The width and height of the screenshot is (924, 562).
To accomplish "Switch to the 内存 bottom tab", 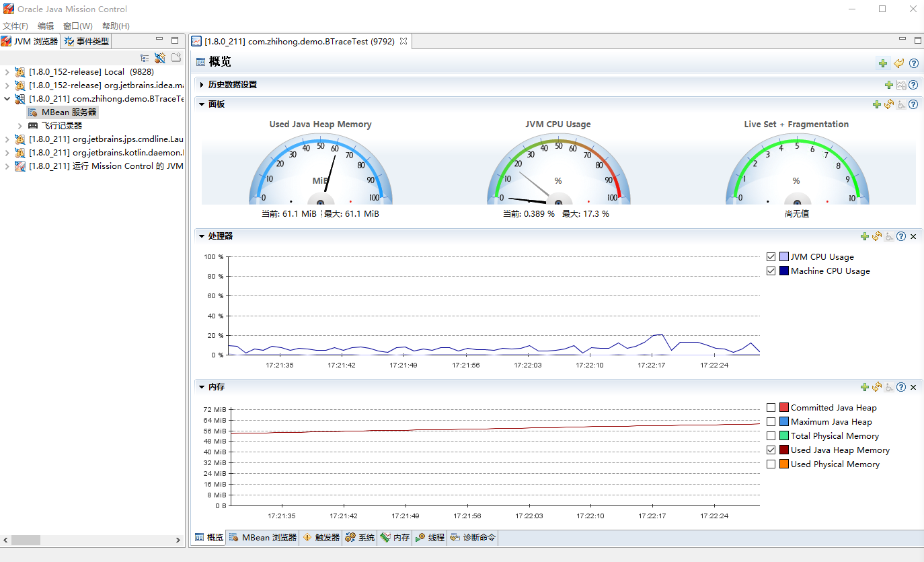I will click(395, 537).
